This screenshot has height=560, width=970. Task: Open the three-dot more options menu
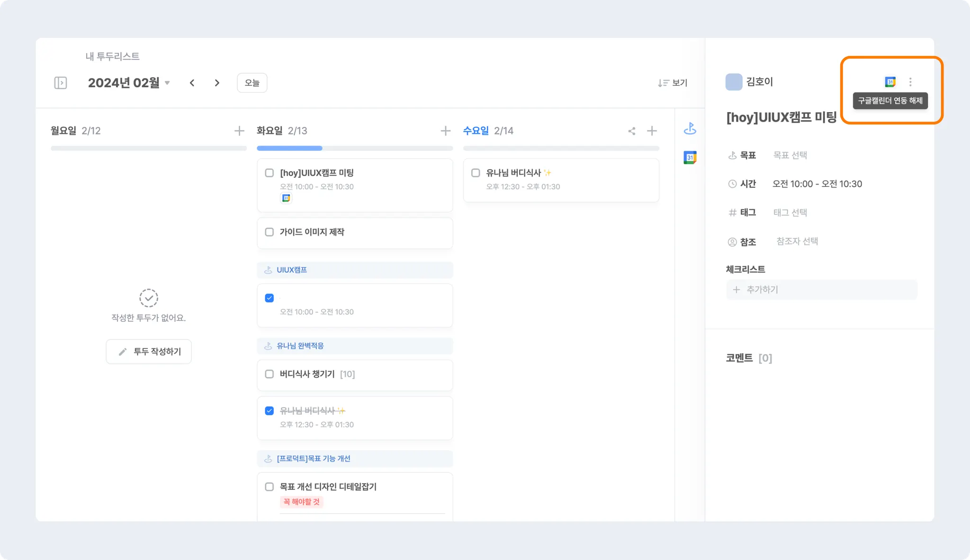[910, 82]
